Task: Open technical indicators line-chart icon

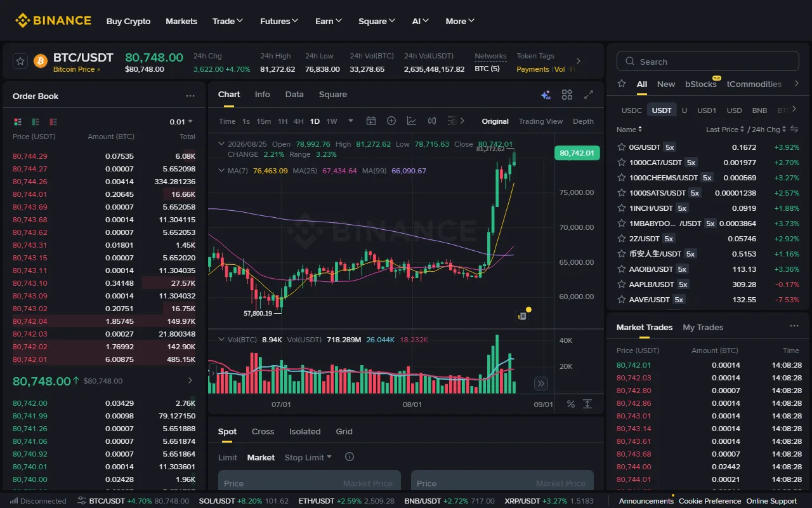Action: [x=412, y=121]
